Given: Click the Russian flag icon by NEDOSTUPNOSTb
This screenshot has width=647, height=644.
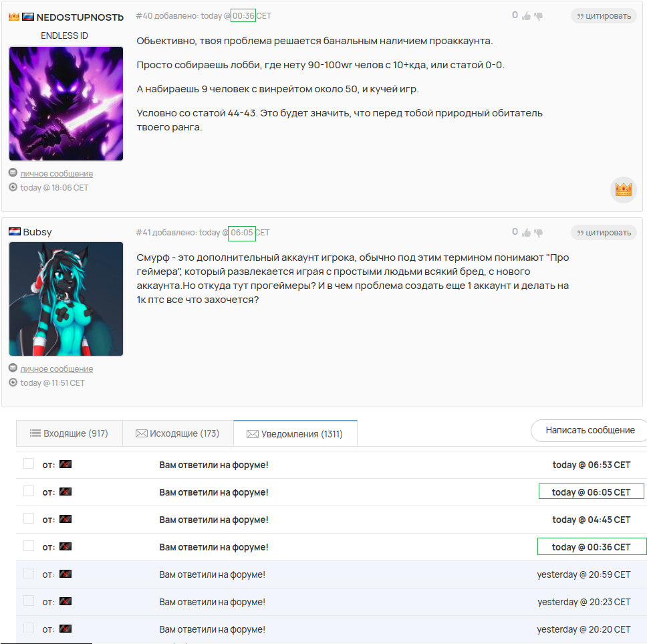Looking at the screenshot, I should click(28, 17).
